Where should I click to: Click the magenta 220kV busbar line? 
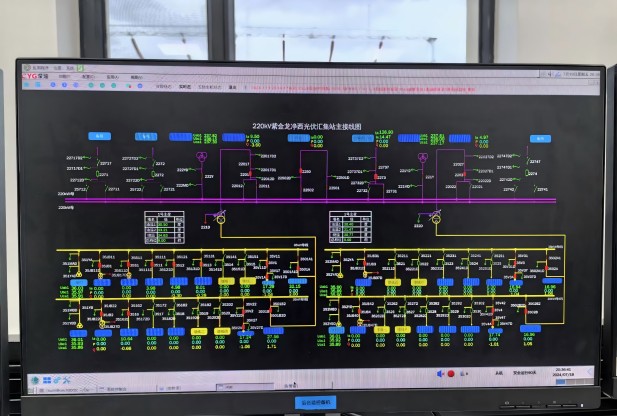pyautogui.click(x=300, y=198)
